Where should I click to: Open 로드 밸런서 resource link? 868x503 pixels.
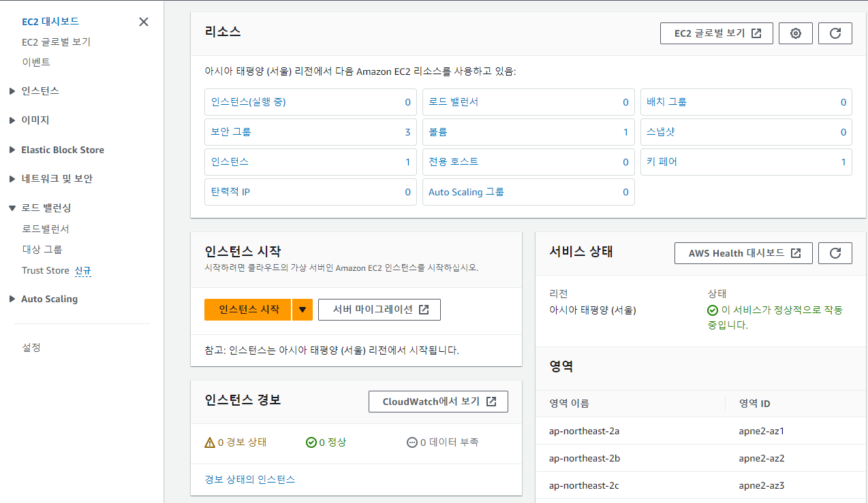coord(453,102)
